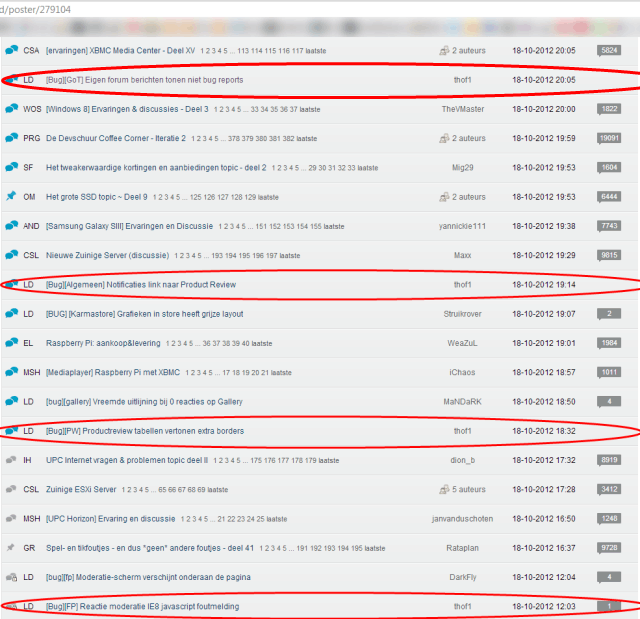The width and height of the screenshot is (640, 619).
Task: Open Zuinige ESXi Server topic
Action: (81, 490)
